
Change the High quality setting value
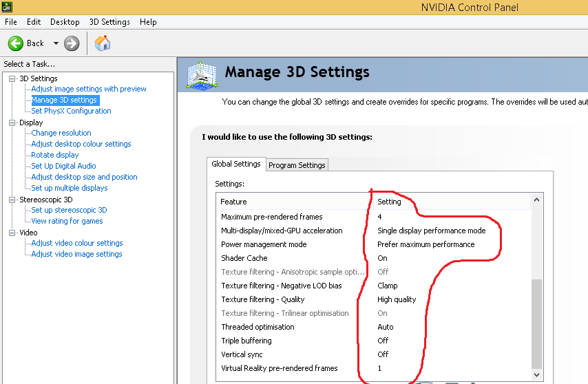click(x=397, y=300)
